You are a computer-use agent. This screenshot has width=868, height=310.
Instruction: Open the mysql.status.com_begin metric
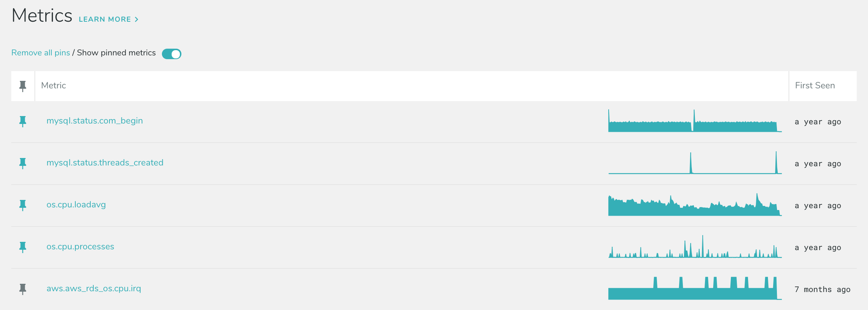94,121
